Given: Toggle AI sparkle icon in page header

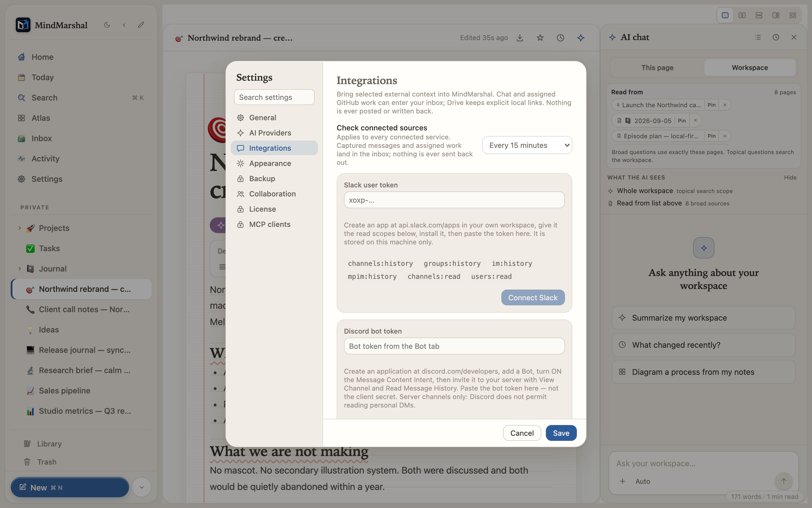Looking at the screenshot, I should [x=581, y=38].
